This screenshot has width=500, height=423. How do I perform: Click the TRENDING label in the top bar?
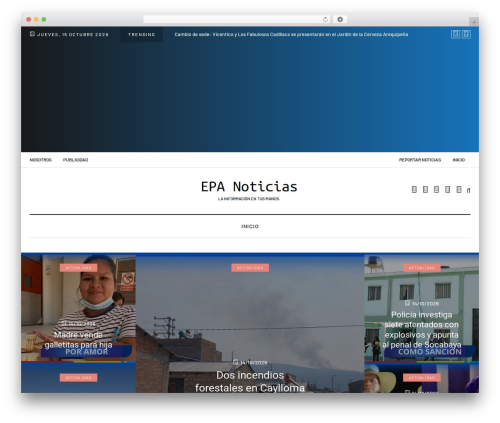tap(142, 34)
